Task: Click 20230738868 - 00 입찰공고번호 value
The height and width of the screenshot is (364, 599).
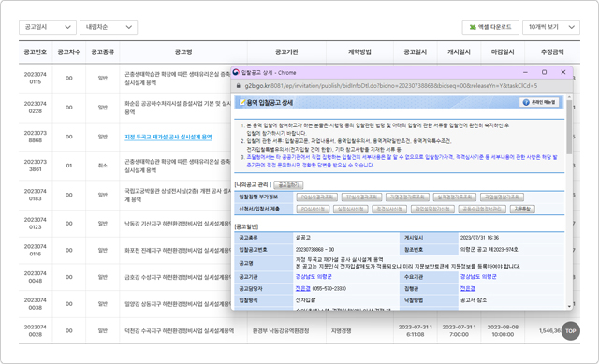Action: click(314, 250)
